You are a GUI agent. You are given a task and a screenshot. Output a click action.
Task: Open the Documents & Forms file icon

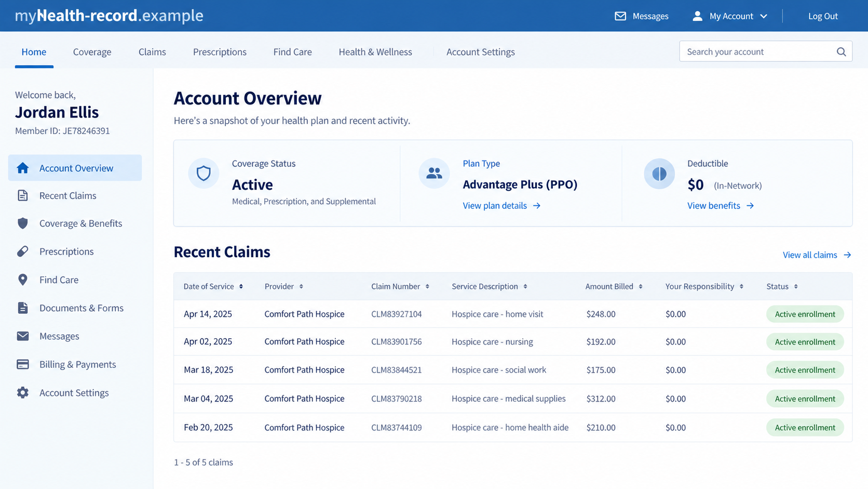click(x=23, y=308)
